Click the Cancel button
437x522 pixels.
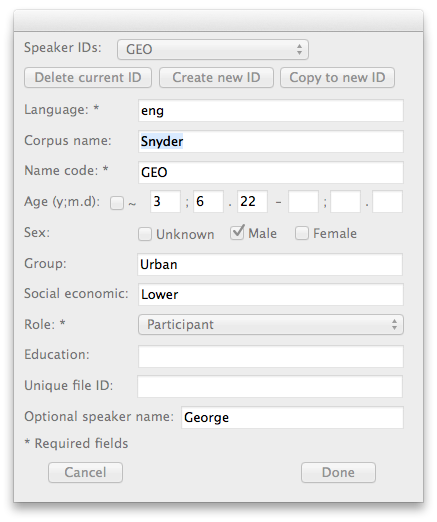(85, 472)
